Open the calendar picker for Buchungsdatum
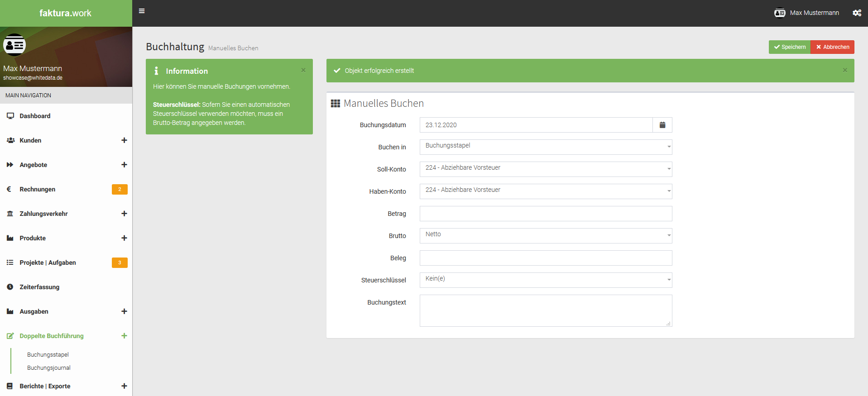 [662, 125]
